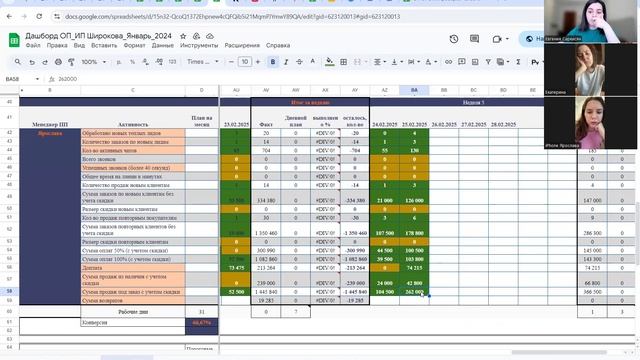Create a filter with the funnel icon
The image size is (640, 360).
pos(488,62)
